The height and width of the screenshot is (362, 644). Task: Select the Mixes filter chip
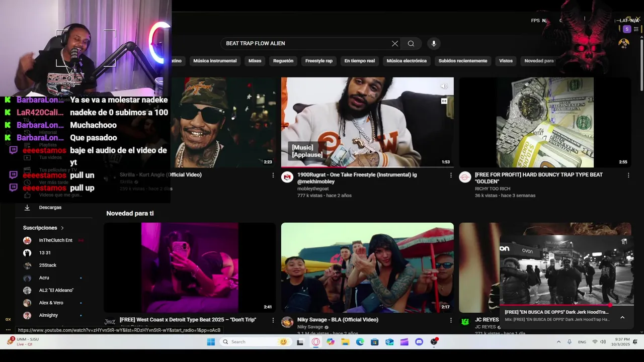(x=255, y=61)
